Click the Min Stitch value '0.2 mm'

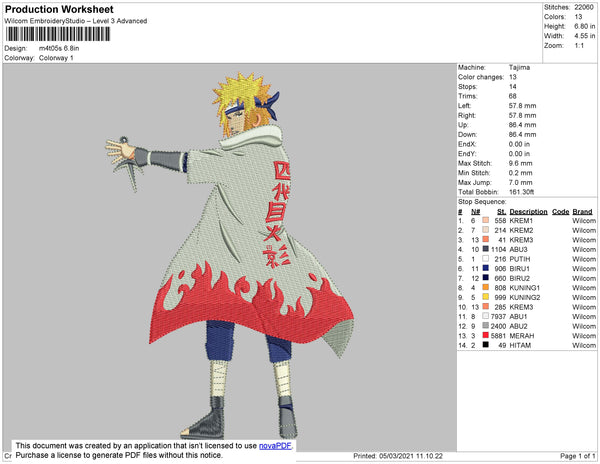(x=520, y=173)
